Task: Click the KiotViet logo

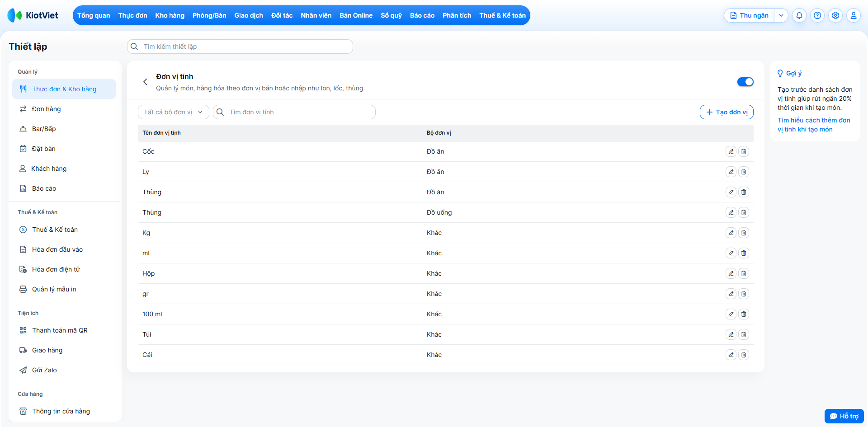Action: coord(33,15)
